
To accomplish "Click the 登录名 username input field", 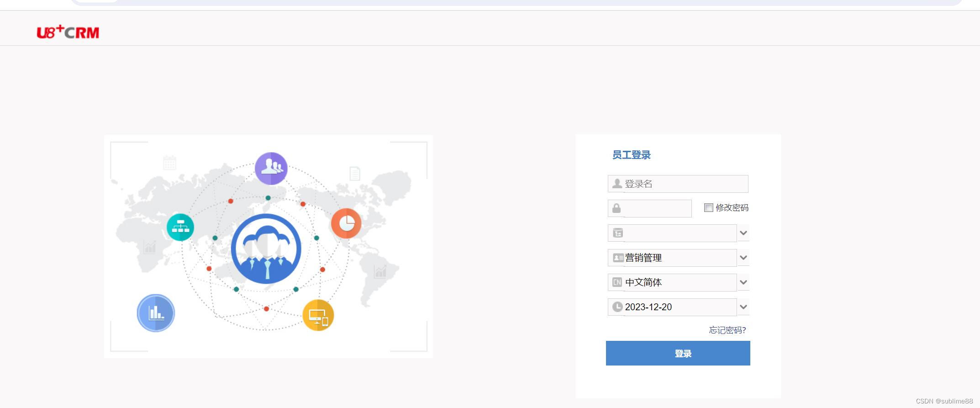I will click(x=678, y=184).
